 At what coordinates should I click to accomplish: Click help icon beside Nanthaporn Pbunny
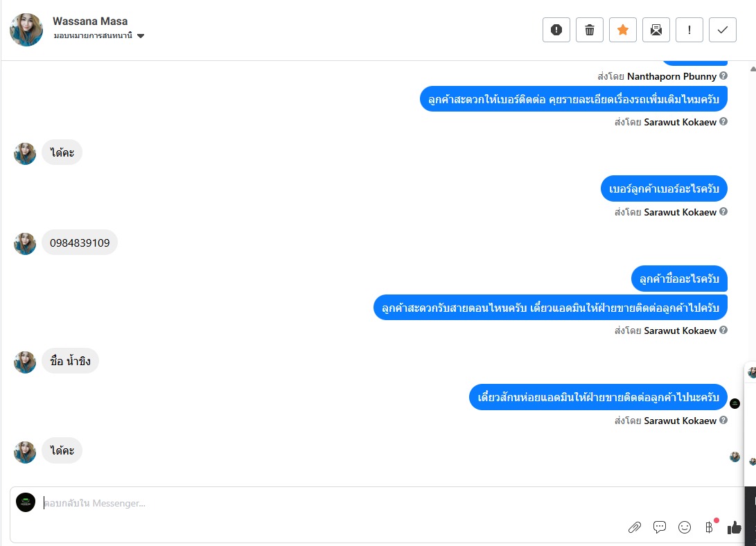pos(723,76)
